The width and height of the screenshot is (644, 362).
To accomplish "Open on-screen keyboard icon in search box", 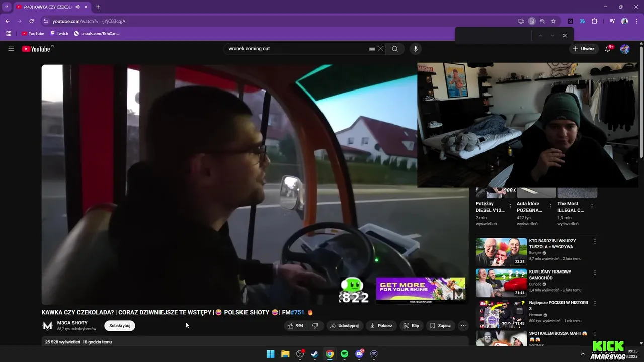I will tap(372, 49).
